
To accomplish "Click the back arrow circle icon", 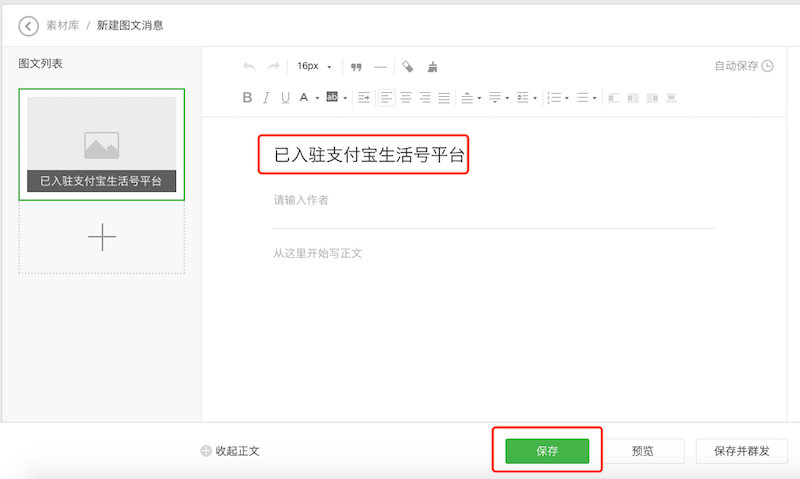I will pos(28,26).
